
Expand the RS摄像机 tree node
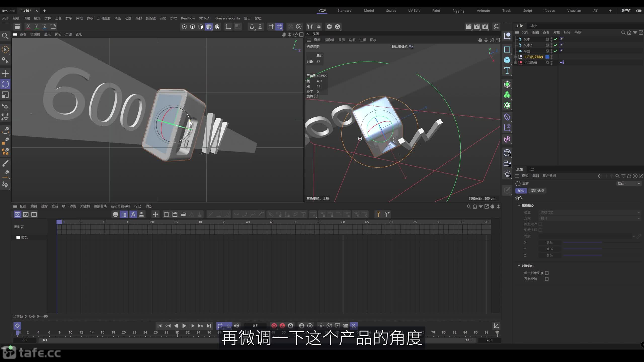pos(515,63)
